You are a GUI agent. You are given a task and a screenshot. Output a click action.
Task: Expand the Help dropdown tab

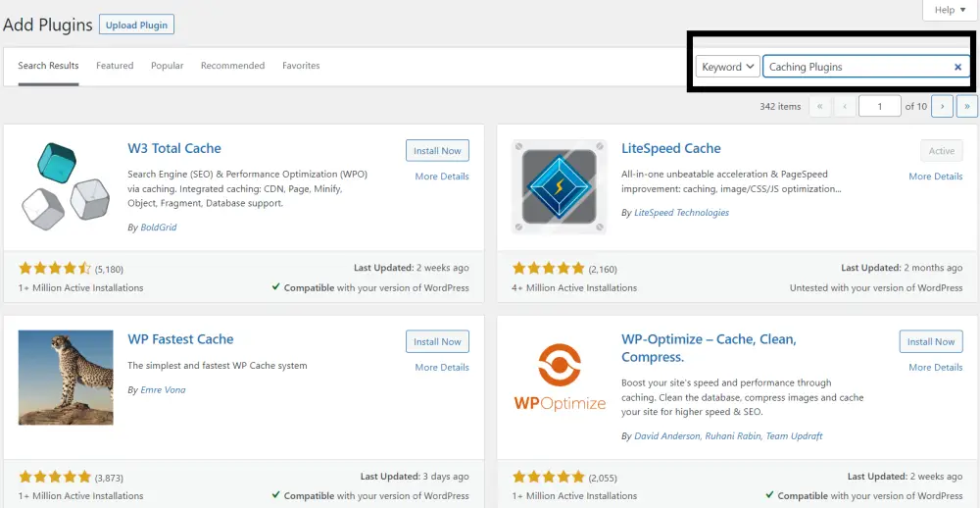pos(950,10)
